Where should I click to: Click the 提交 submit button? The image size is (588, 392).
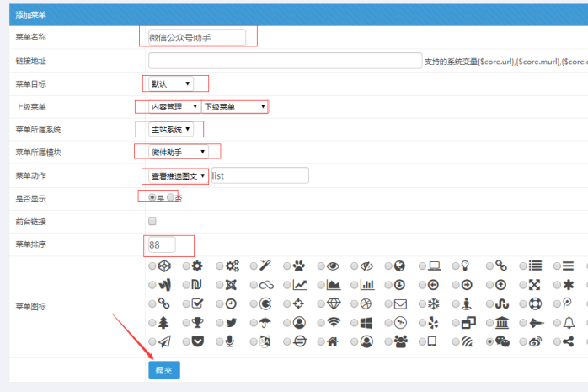163,370
